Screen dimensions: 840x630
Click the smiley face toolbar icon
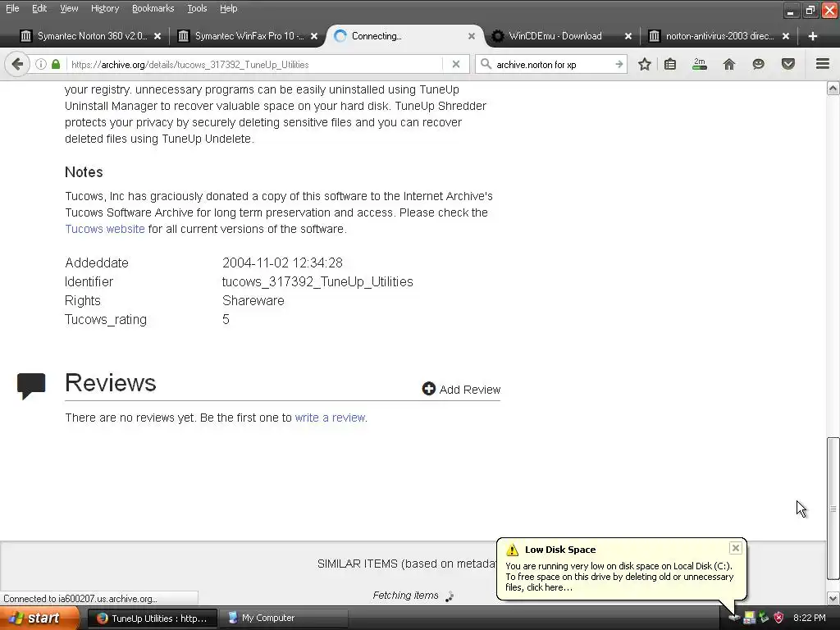coord(758,64)
